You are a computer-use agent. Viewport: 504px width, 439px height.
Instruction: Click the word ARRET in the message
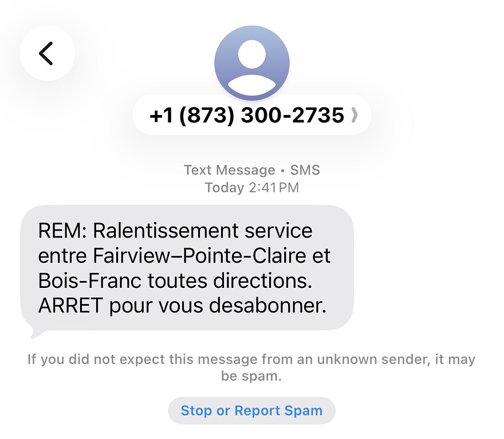(70, 305)
